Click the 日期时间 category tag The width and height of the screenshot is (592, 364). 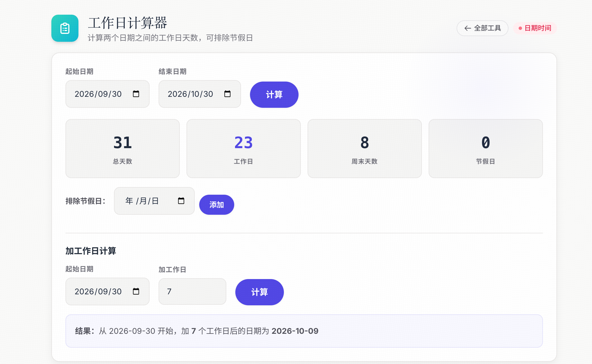coord(535,28)
